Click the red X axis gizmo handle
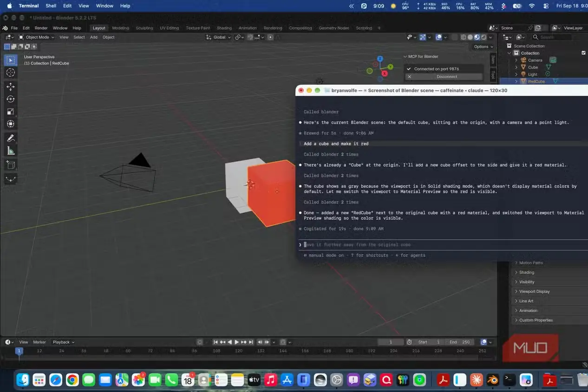588x392 pixels. (385, 73)
